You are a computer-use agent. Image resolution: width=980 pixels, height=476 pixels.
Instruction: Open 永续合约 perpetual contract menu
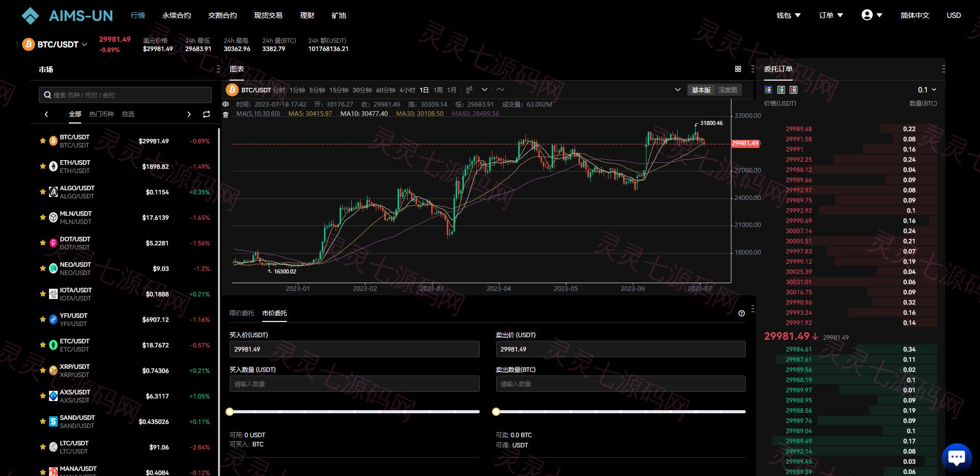[x=177, y=15]
